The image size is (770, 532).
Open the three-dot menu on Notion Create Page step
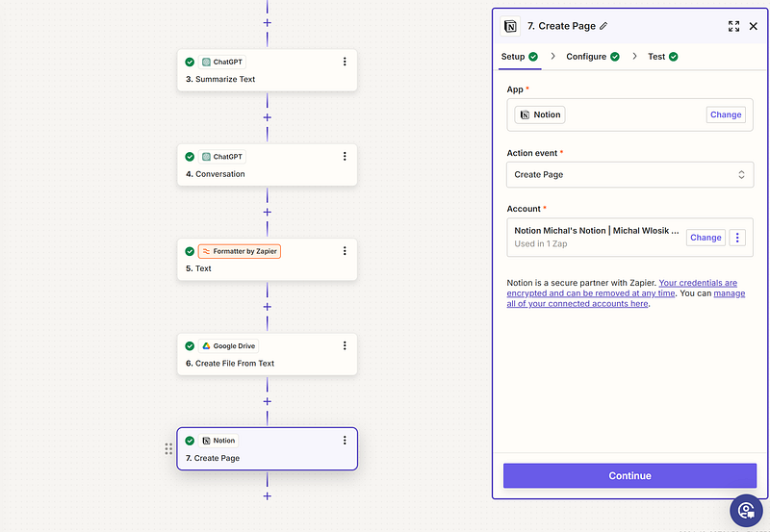(345, 441)
